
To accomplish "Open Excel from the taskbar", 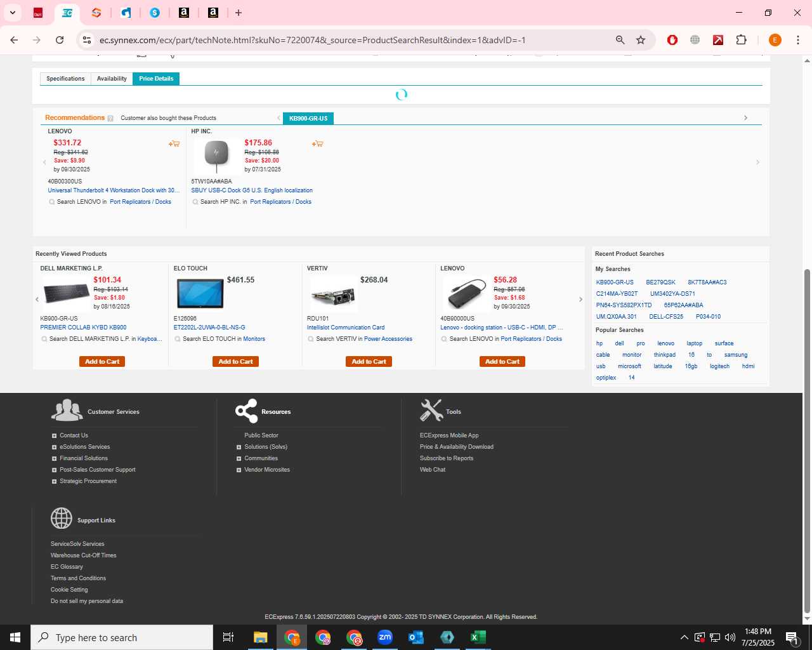I will tap(478, 637).
